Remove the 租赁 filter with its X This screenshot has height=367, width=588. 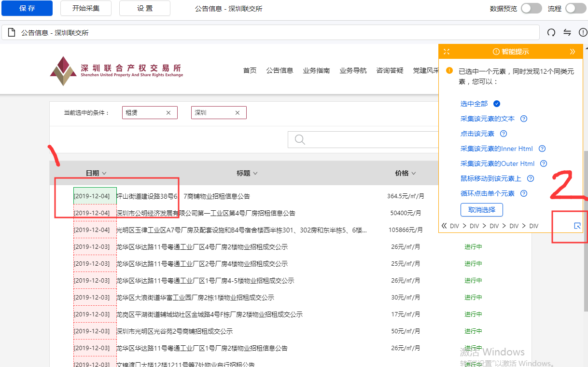coord(168,113)
